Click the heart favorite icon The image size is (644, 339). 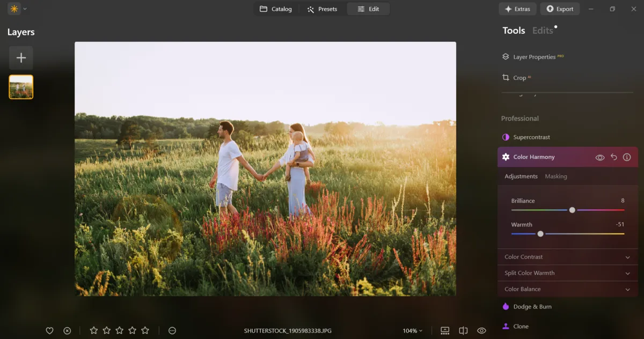coord(49,331)
